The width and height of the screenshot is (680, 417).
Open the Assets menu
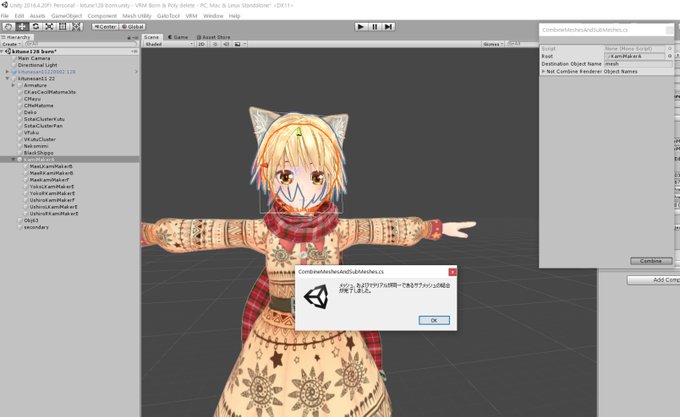point(37,16)
